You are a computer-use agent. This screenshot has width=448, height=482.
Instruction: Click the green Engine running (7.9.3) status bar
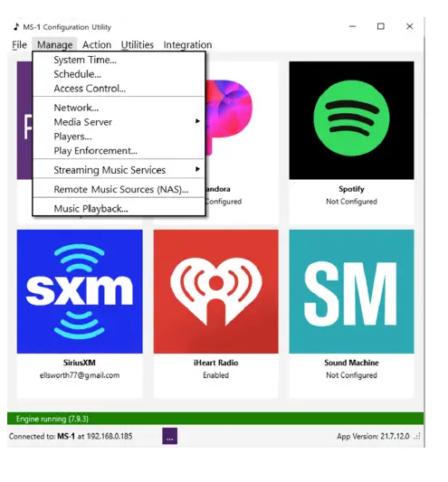tap(215, 419)
